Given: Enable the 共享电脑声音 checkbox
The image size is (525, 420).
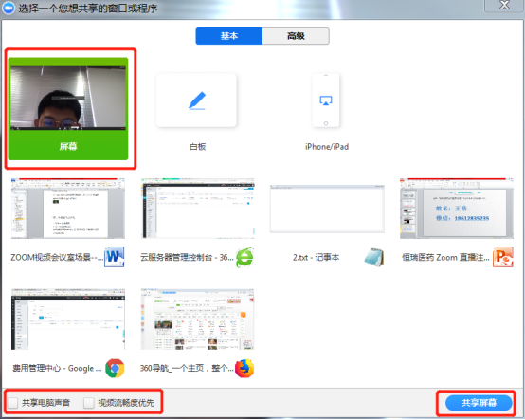Looking at the screenshot, I should 12,403.
